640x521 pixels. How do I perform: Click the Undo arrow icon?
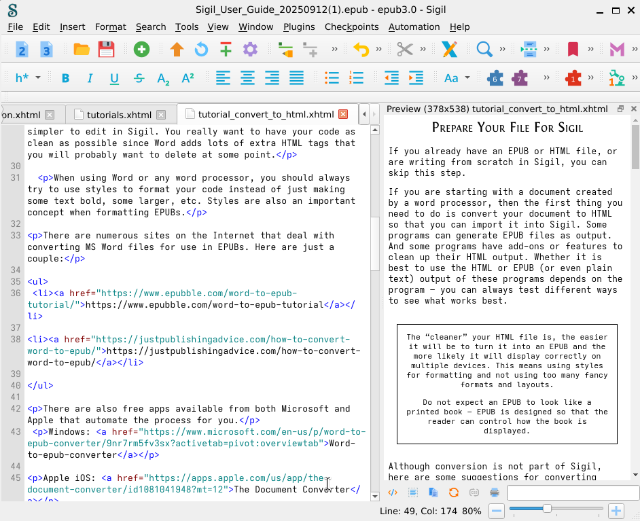pyautogui.click(x=361, y=49)
